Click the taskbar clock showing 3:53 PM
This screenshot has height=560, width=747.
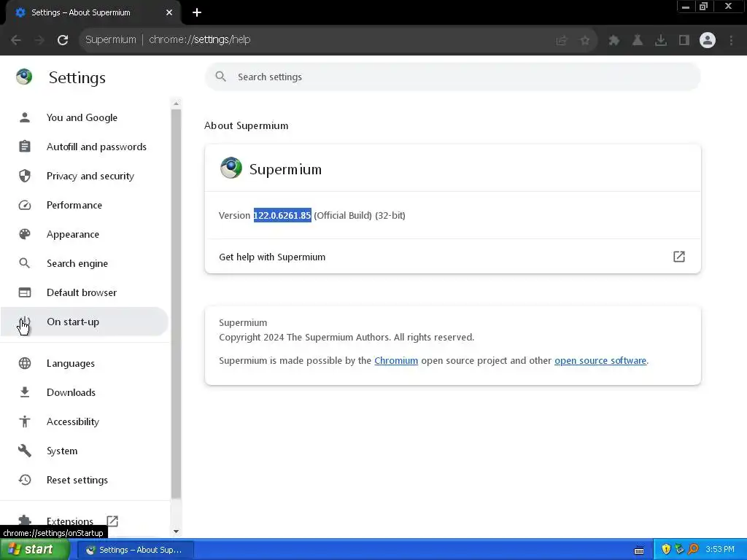point(720,550)
